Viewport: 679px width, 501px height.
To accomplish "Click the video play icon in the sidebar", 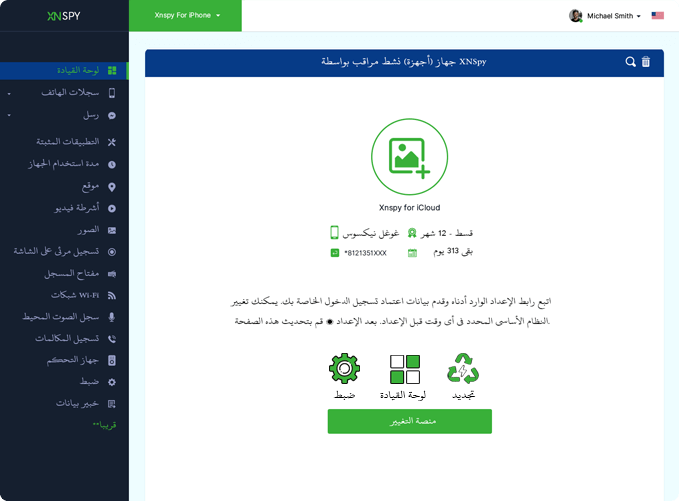I will [x=112, y=208].
